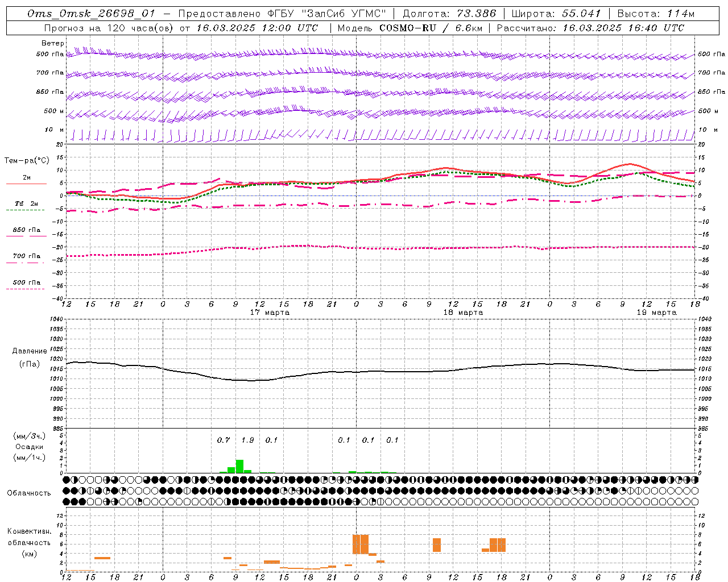The image size is (728, 582).
Task: Click the 19 марта date label
Action: 657,312
